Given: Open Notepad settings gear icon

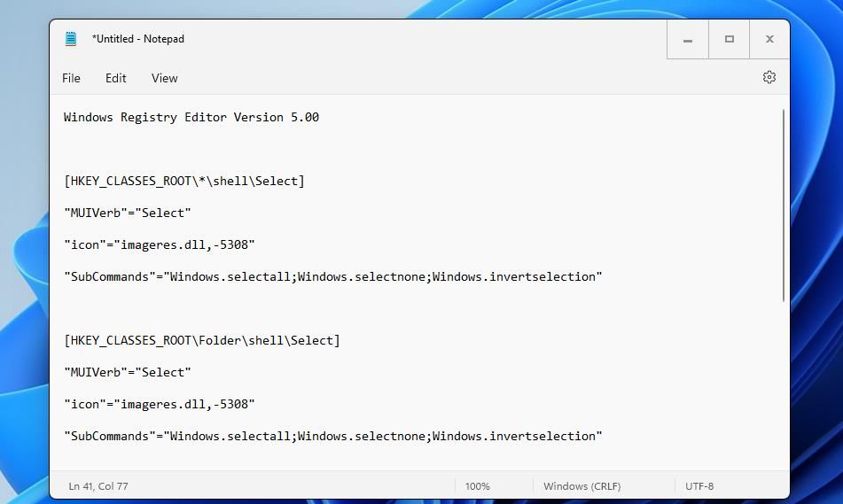Looking at the screenshot, I should [769, 77].
